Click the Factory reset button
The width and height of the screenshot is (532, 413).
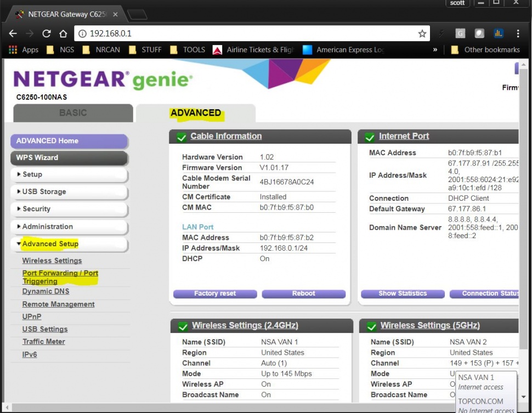tap(215, 293)
